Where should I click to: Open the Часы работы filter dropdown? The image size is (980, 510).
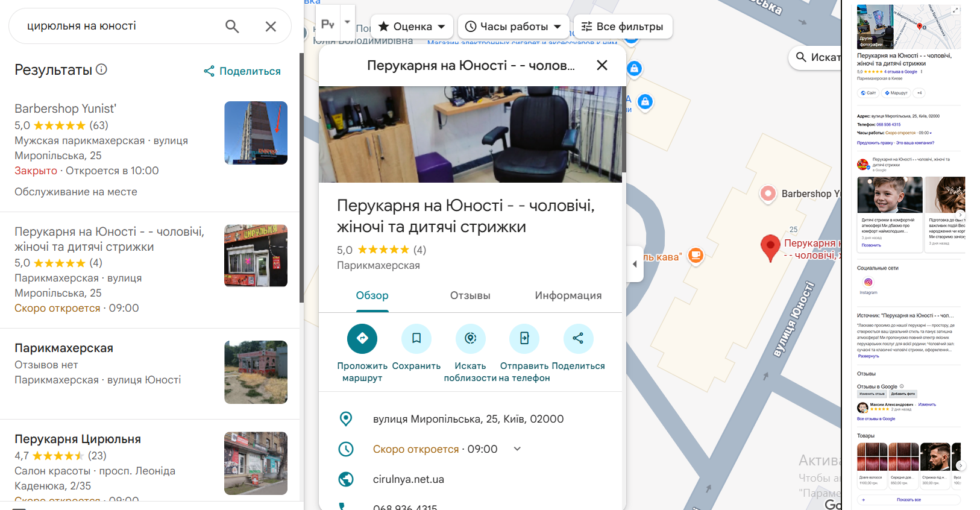514,27
